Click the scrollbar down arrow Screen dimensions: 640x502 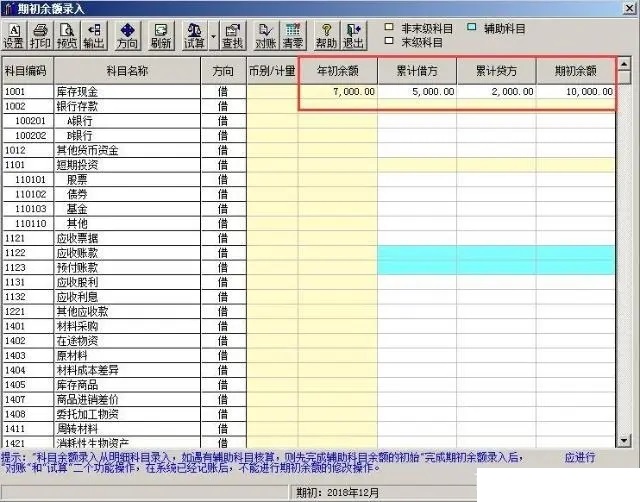(x=624, y=440)
